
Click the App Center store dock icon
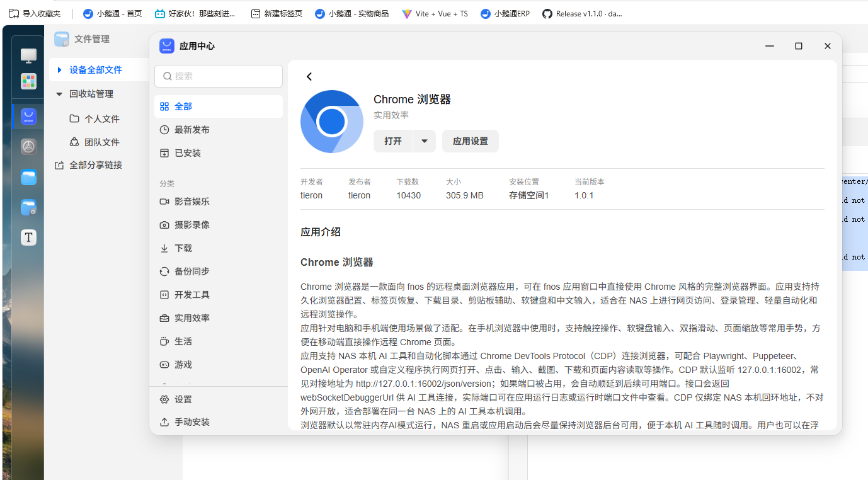pyautogui.click(x=28, y=117)
